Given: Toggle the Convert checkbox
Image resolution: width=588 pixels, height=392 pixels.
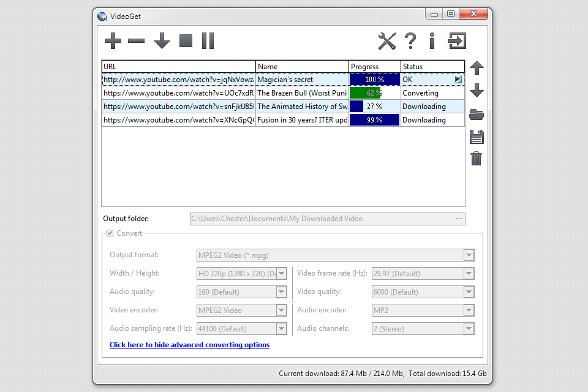Looking at the screenshot, I should (x=110, y=233).
